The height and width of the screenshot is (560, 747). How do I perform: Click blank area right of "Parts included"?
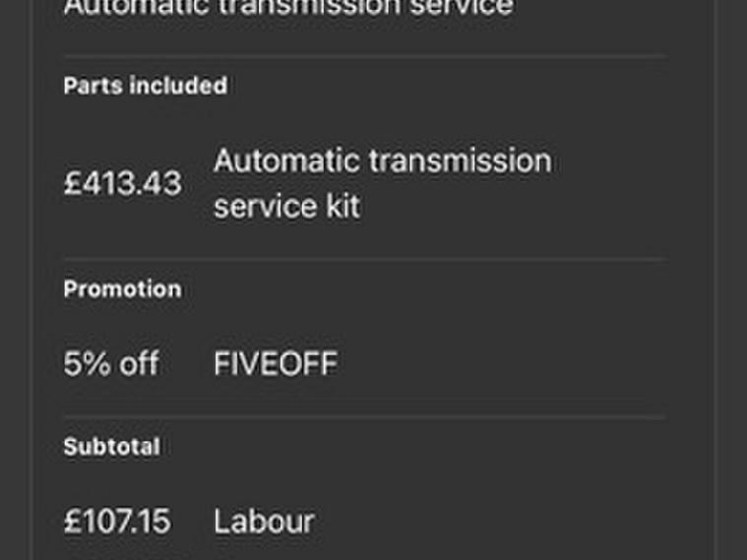[x=443, y=86]
